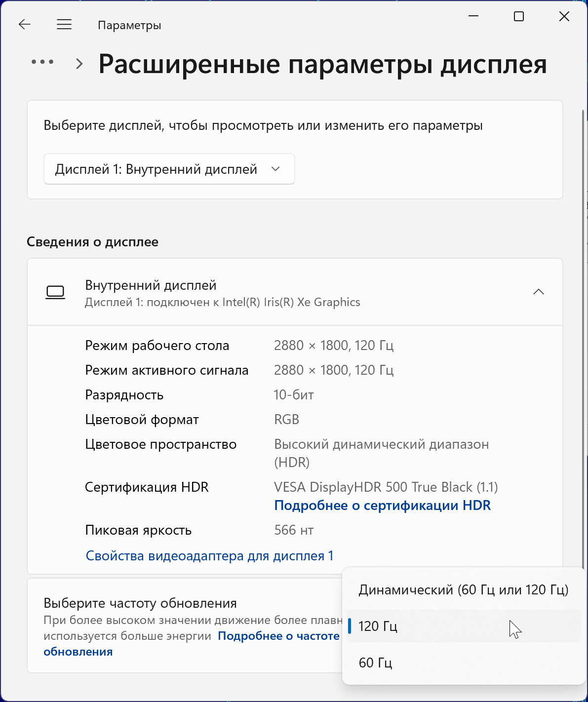Click the laptop icon beside Внутренний дисплей
This screenshot has height=702, width=588.
(x=55, y=292)
